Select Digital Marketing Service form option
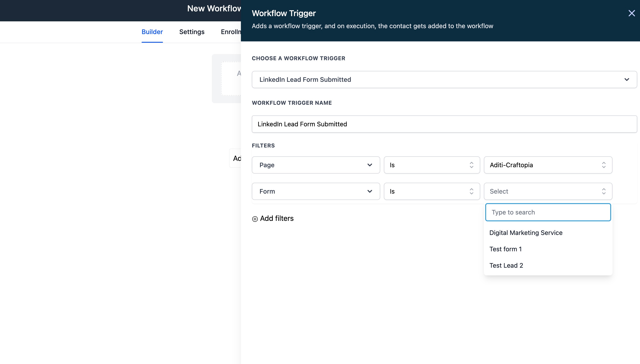 [x=526, y=233]
